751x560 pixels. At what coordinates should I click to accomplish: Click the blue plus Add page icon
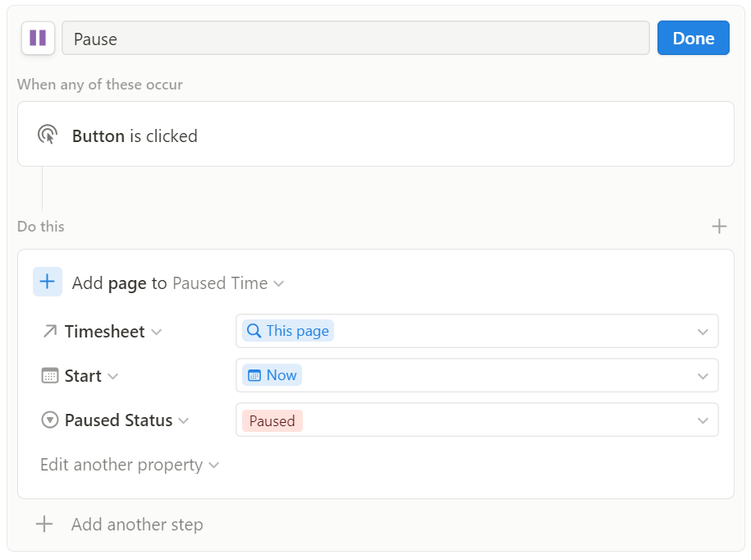coord(48,282)
